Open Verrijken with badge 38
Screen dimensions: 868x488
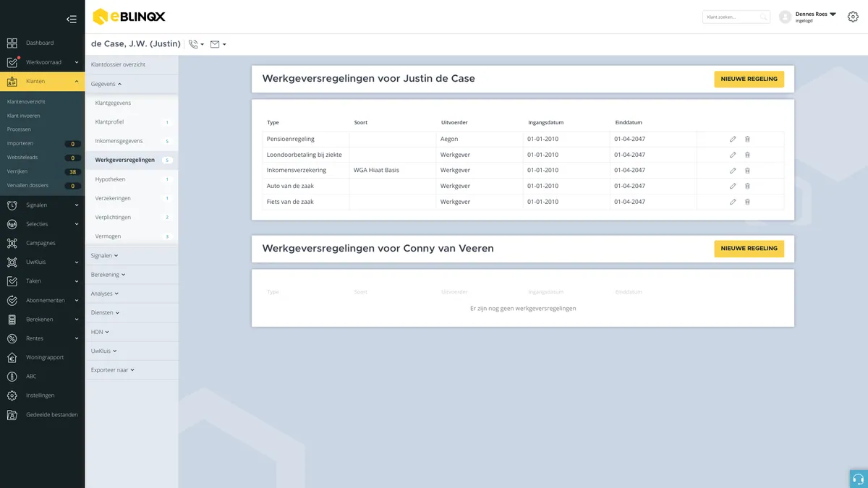click(42, 172)
